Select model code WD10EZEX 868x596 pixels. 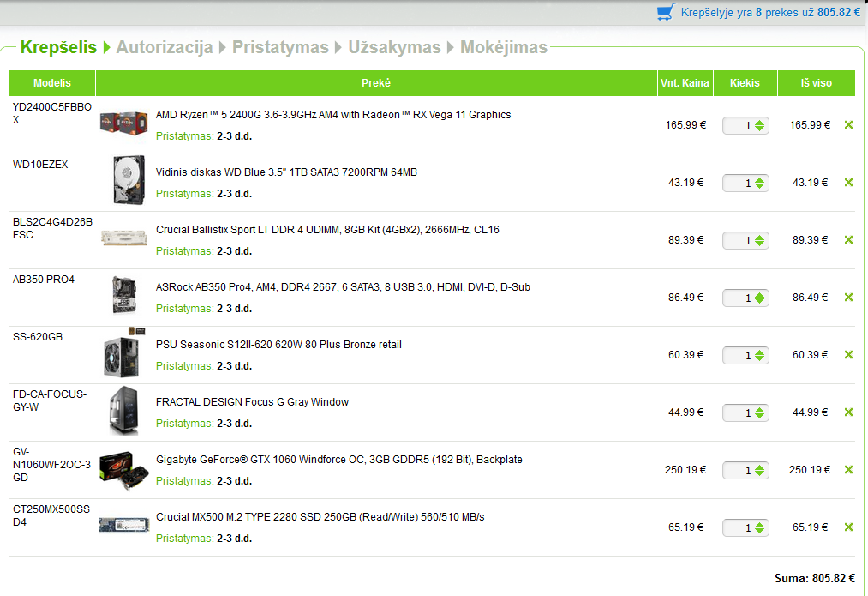(40, 165)
